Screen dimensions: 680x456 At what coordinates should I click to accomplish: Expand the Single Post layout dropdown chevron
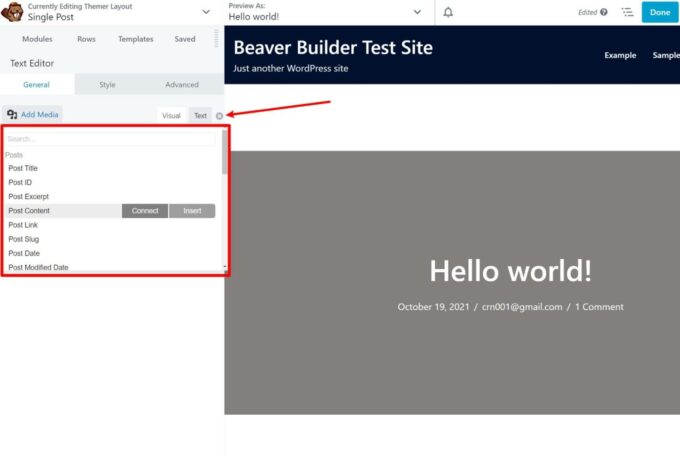point(206,12)
